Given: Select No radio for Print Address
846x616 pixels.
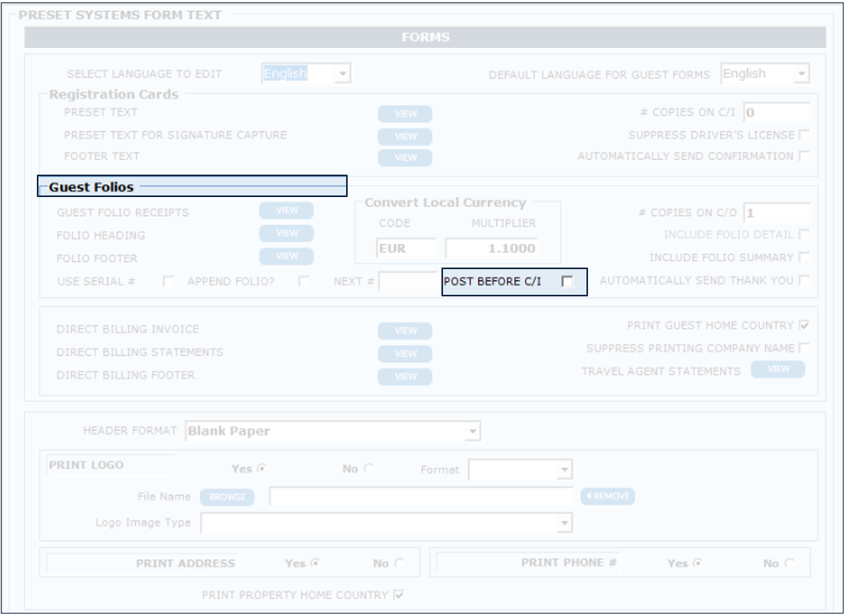Looking at the screenshot, I should click(399, 564).
